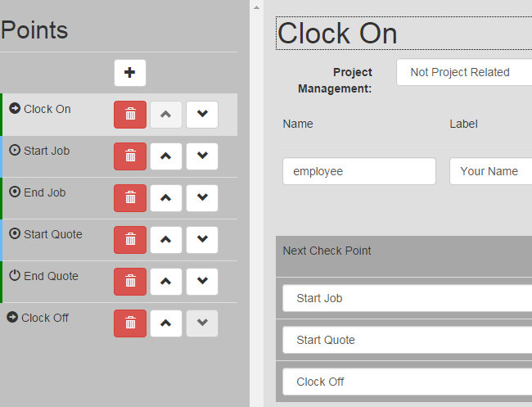
Task: Click the scrollbar up arrow
Action: 256,7
